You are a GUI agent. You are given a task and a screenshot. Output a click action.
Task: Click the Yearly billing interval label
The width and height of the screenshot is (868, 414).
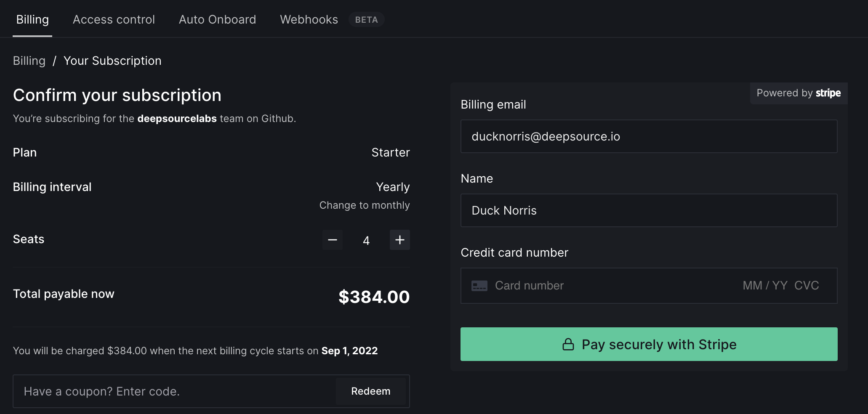click(393, 187)
